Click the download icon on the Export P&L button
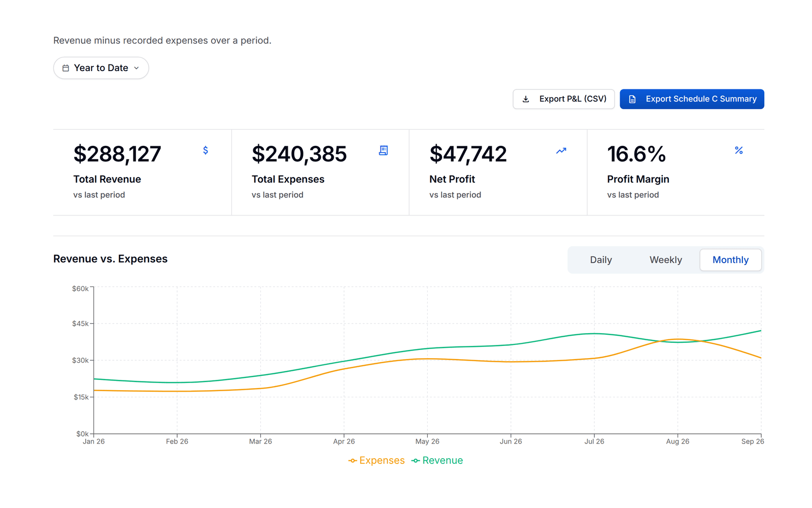This screenshot has width=812, height=508. pyautogui.click(x=526, y=99)
